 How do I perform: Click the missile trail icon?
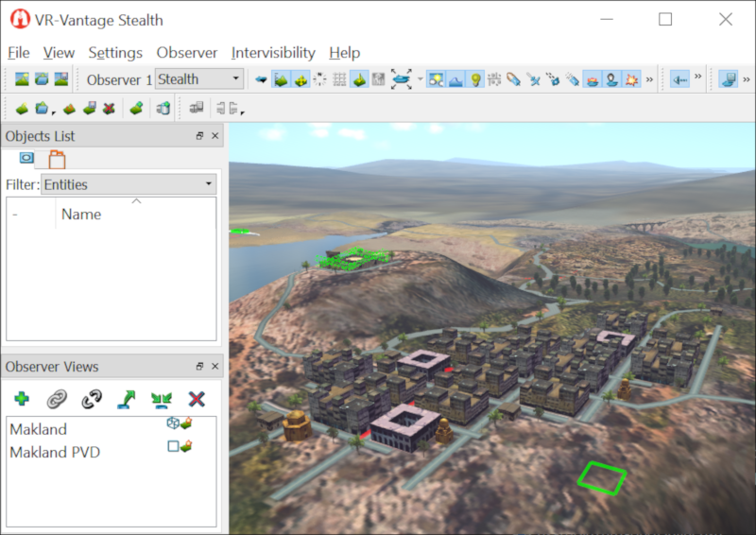coord(553,79)
